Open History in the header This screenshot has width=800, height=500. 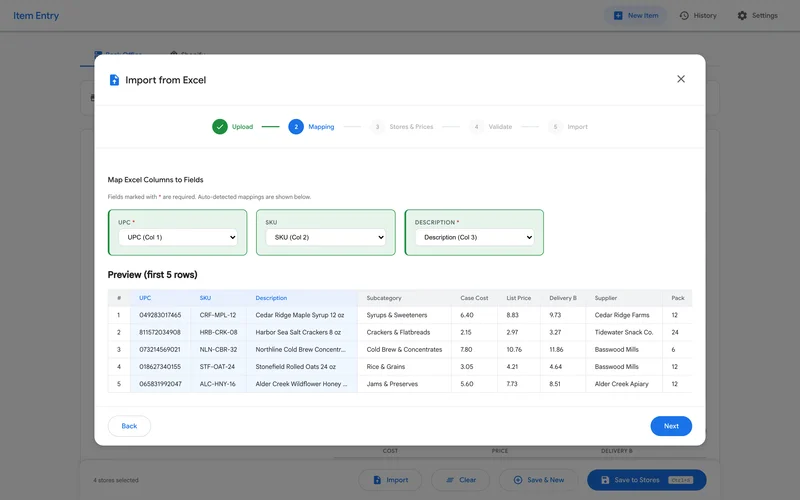[698, 16]
